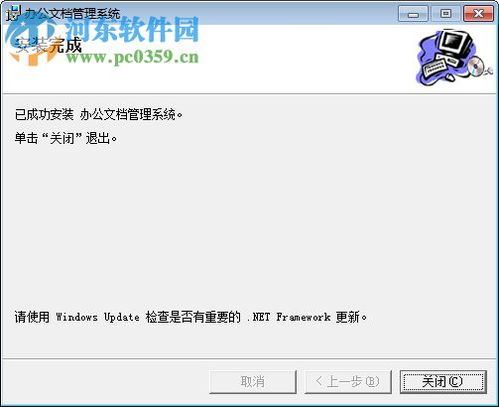
Task: Maximize the installer window
Action: click(446, 14)
